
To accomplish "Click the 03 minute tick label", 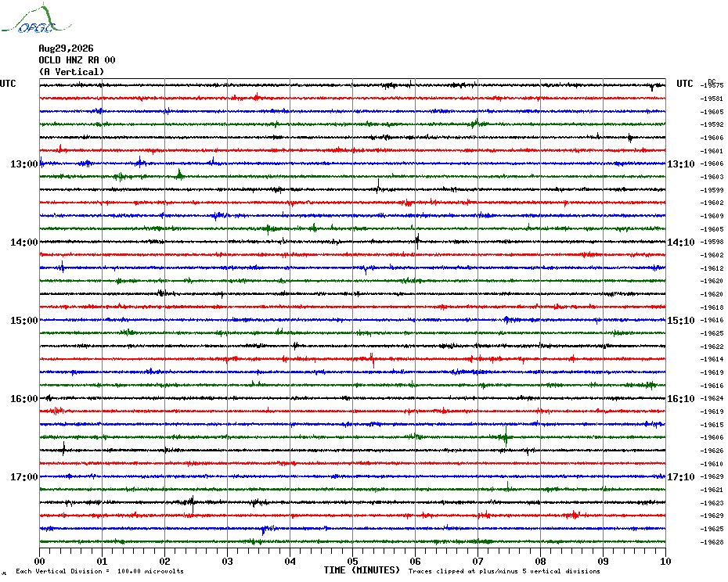I will tap(228, 561).
